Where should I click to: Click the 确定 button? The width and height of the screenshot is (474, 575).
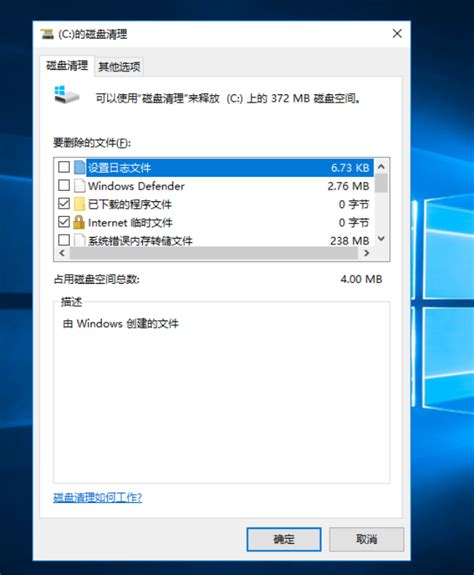[284, 539]
